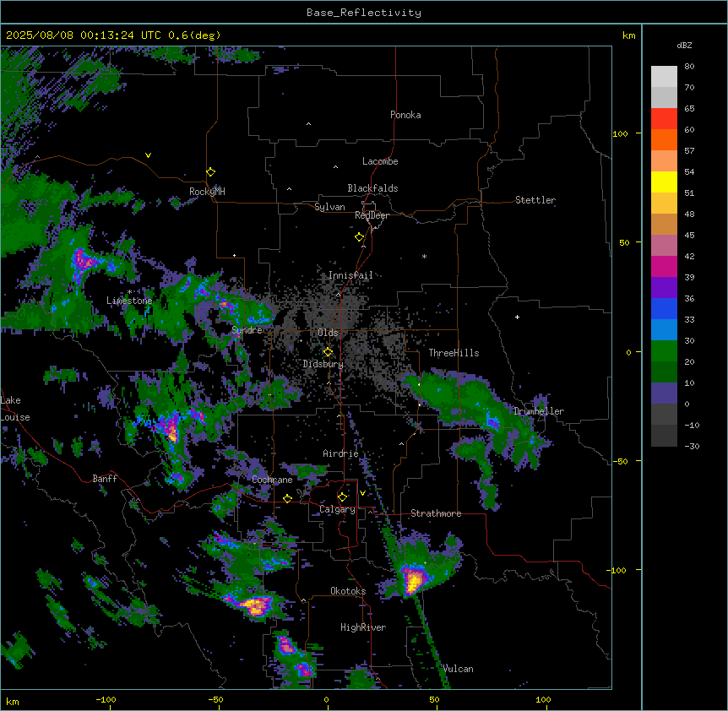Click the dBZ legend heading
The height and width of the screenshot is (711, 728).
pos(684,45)
